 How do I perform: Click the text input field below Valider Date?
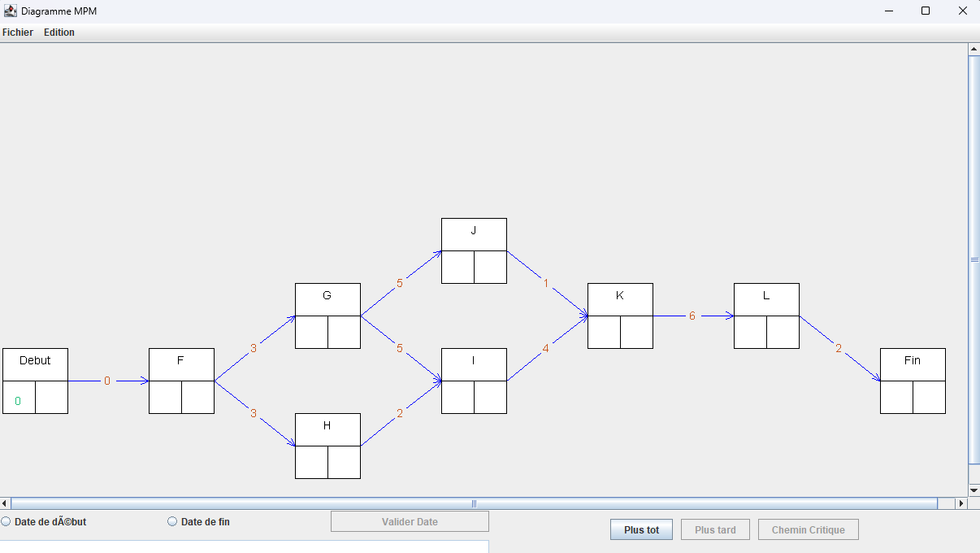244,546
